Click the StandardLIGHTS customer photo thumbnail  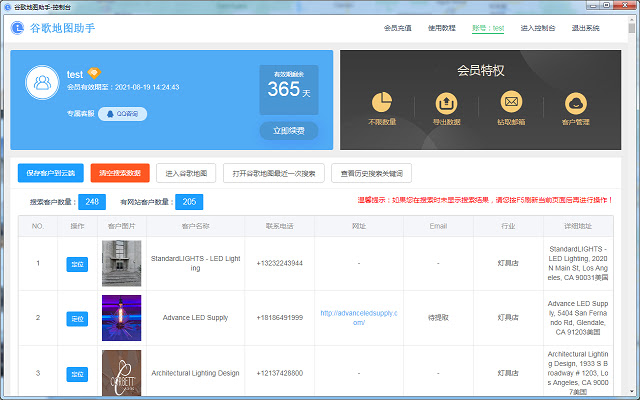[x=121, y=263]
